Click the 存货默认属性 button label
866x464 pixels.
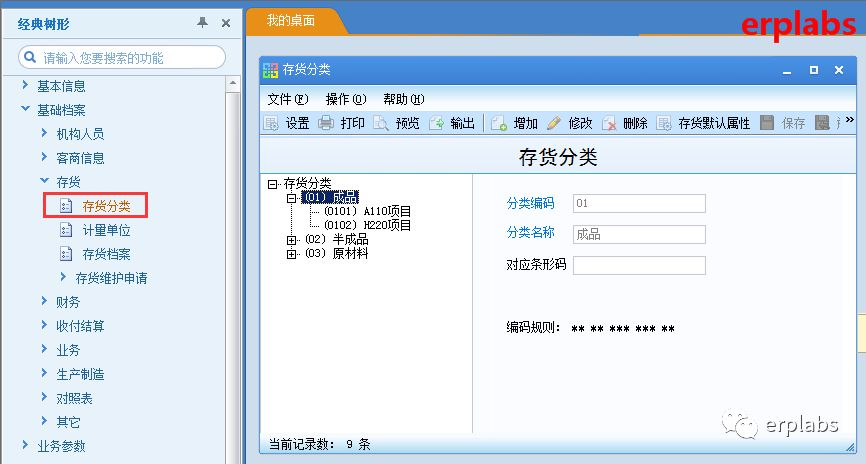tap(714, 123)
